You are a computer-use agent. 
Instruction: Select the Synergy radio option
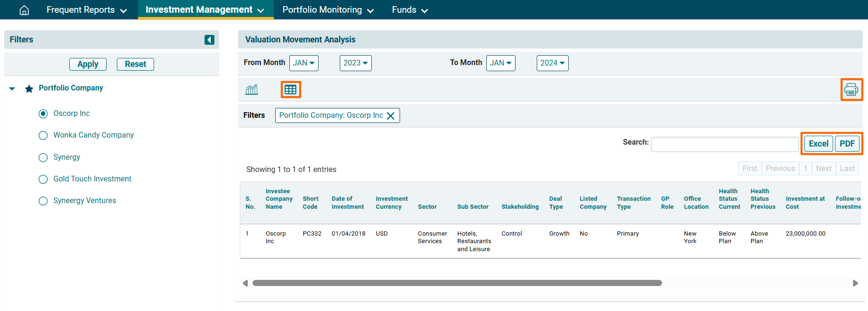(x=43, y=157)
